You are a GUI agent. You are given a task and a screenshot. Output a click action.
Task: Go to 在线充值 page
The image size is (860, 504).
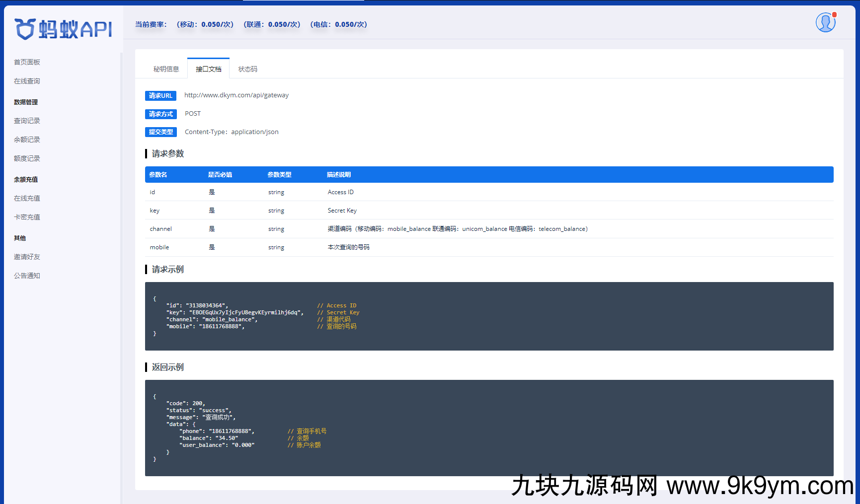(x=27, y=198)
